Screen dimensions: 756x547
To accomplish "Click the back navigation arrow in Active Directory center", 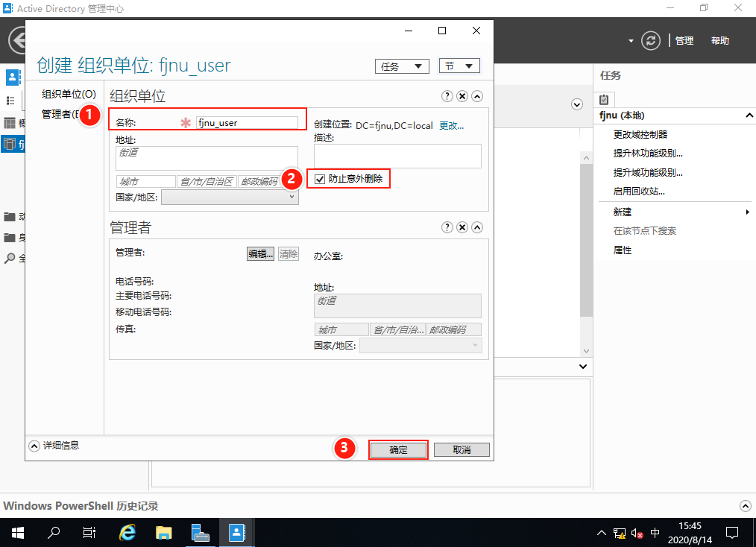I will point(17,40).
